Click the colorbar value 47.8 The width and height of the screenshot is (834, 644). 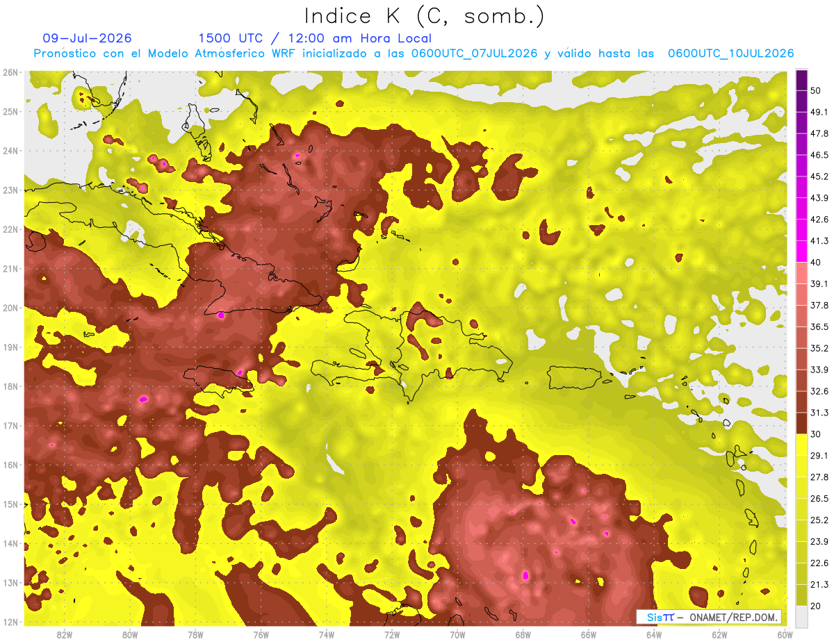click(819, 133)
